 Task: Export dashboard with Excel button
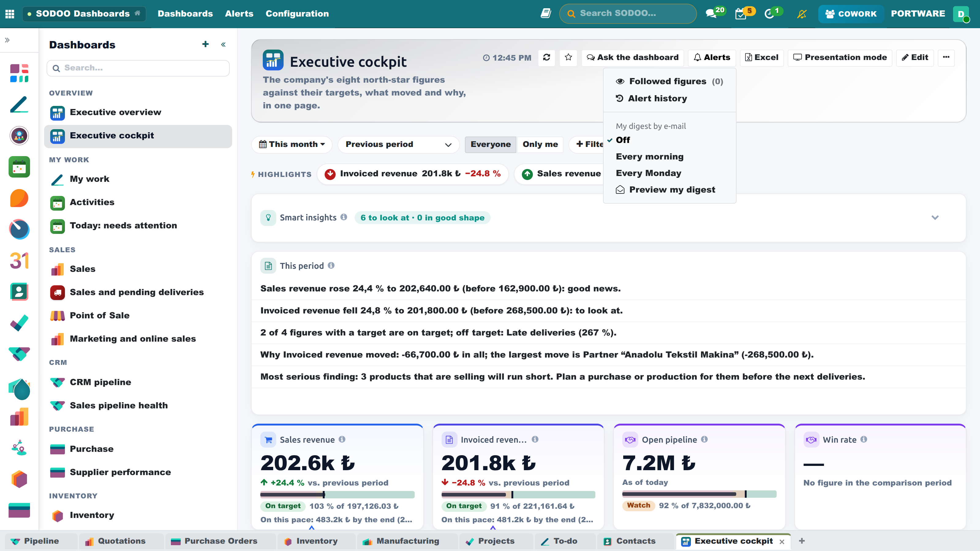pos(762,58)
